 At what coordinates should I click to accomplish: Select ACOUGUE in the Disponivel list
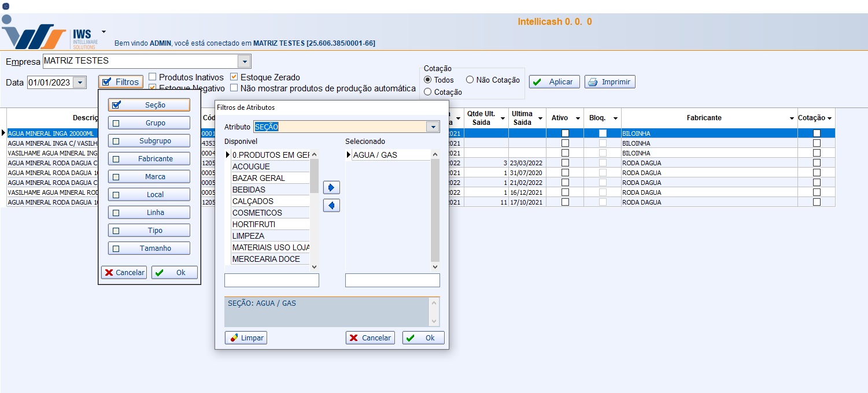[271, 166]
